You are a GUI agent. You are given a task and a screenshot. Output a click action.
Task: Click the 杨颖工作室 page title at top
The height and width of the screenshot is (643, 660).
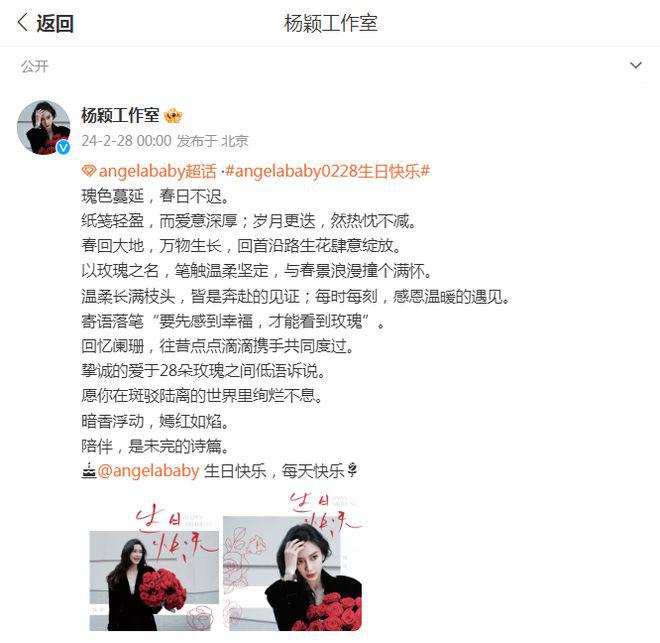[331, 23]
